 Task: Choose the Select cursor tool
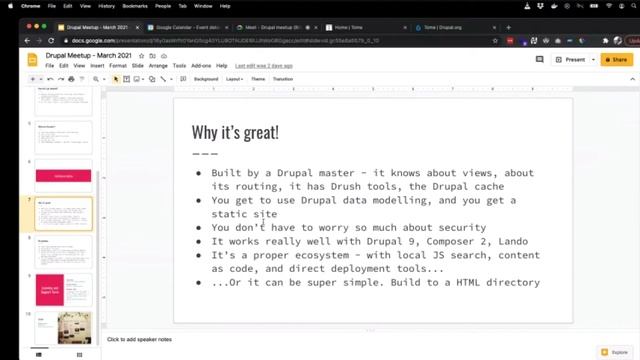pos(116,79)
